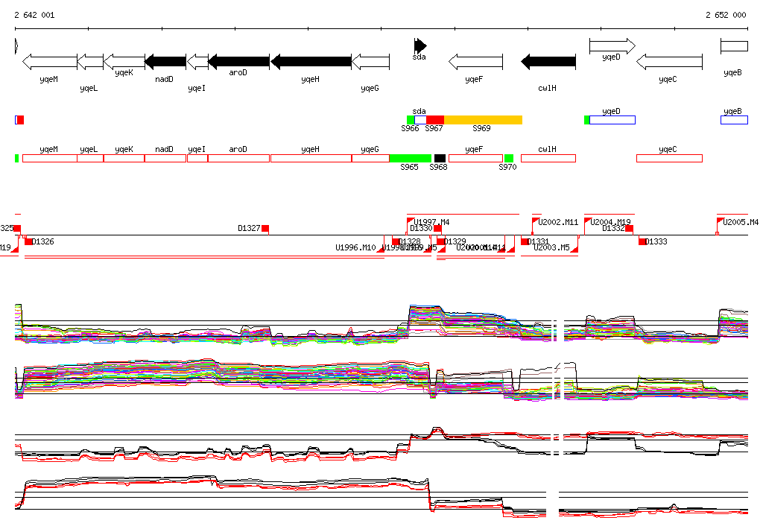Select the white yqeL gene arrow
The image size is (763, 532).
90,62
